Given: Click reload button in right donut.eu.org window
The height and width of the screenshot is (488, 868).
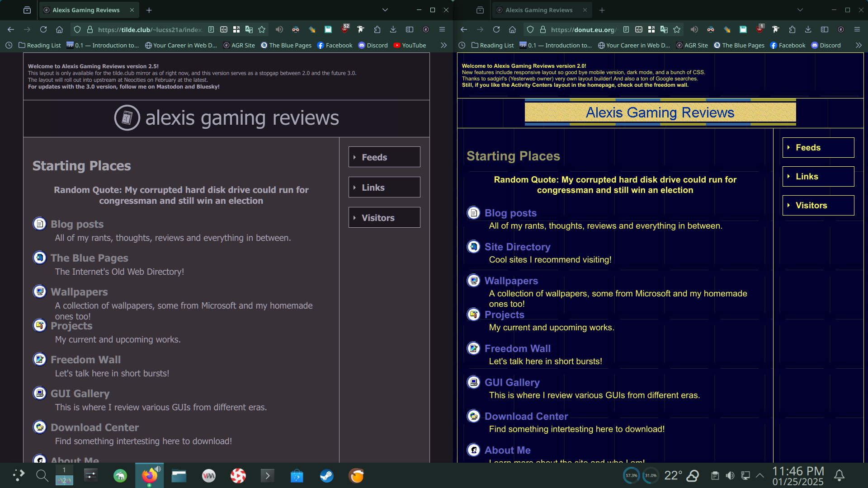Looking at the screenshot, I should (496, 29).
